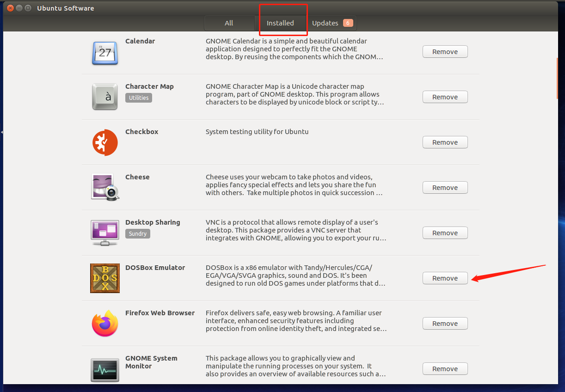Select the GNOME System Monitor title

[x=151, y=362]
